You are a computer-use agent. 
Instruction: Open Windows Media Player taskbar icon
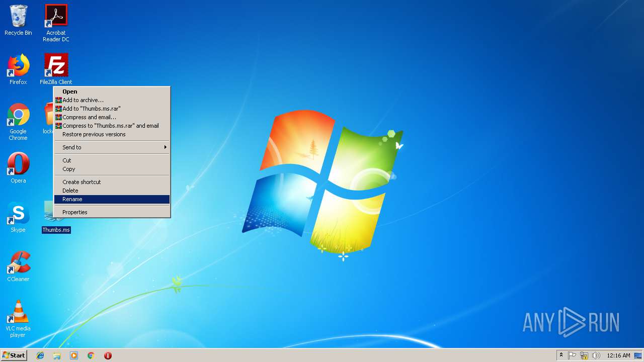tap(74, 355)
